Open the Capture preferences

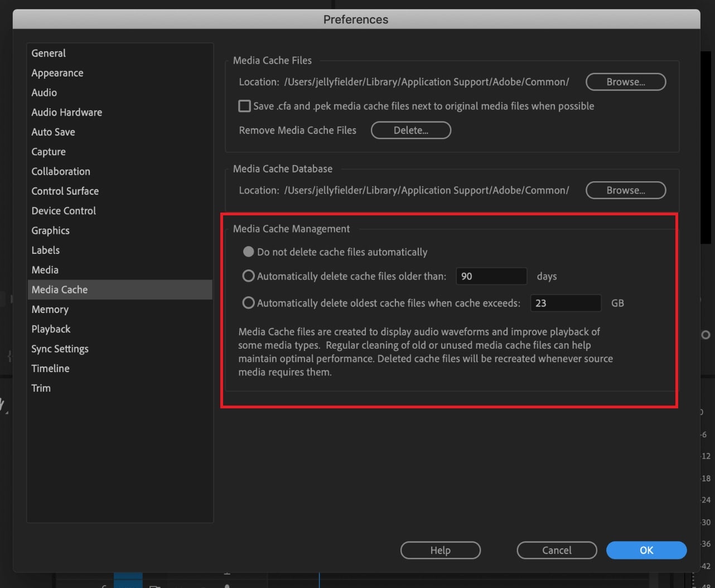[119, 152]
